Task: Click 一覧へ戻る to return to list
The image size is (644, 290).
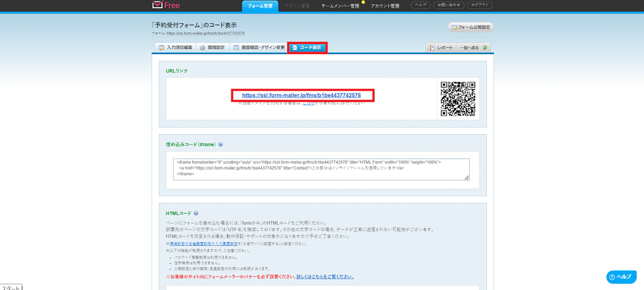Action: click(473, 48)
